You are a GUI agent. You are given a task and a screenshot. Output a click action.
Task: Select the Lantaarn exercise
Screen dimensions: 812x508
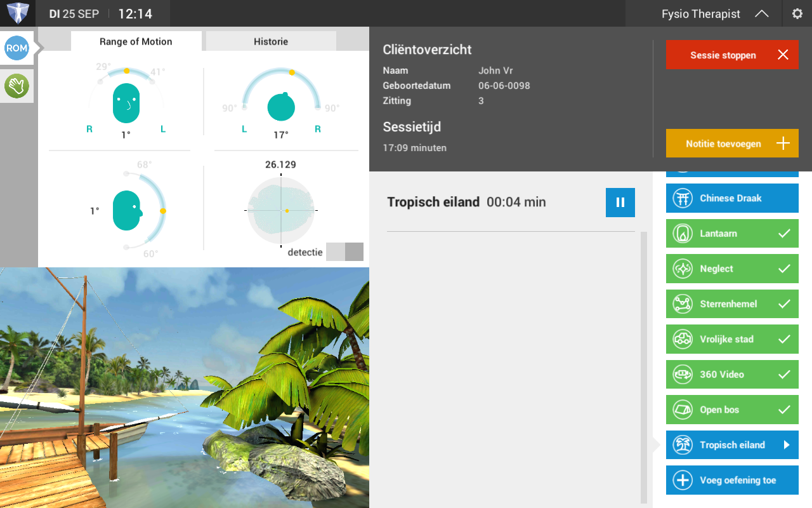point(732,233)
